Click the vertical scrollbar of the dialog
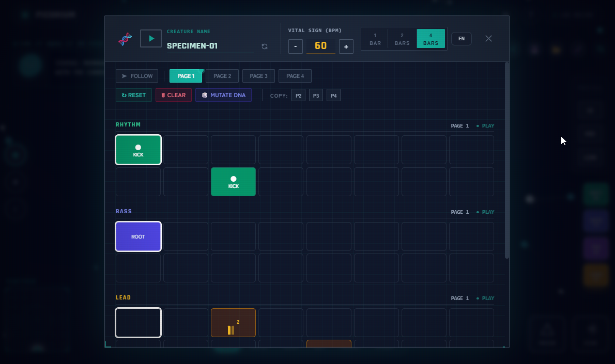The height and width of the screenshot is (364, 615). click(x=507, y=160)
